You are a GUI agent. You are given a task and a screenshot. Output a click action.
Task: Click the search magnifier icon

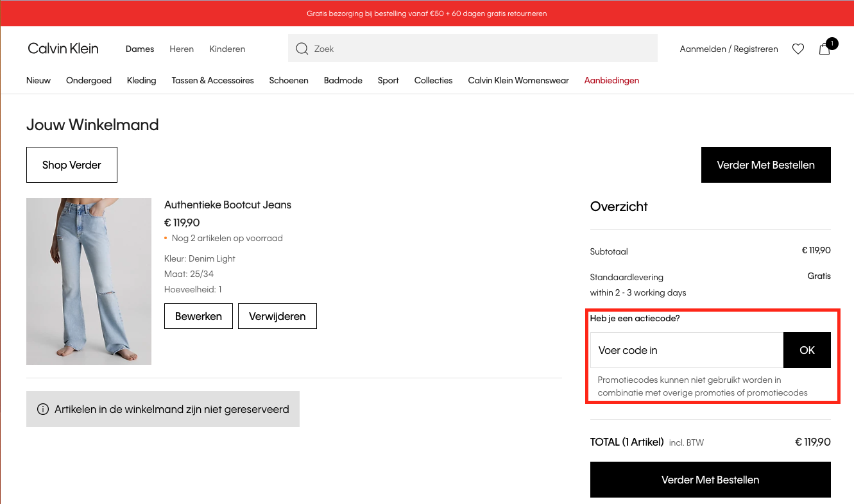click(302, 49)
